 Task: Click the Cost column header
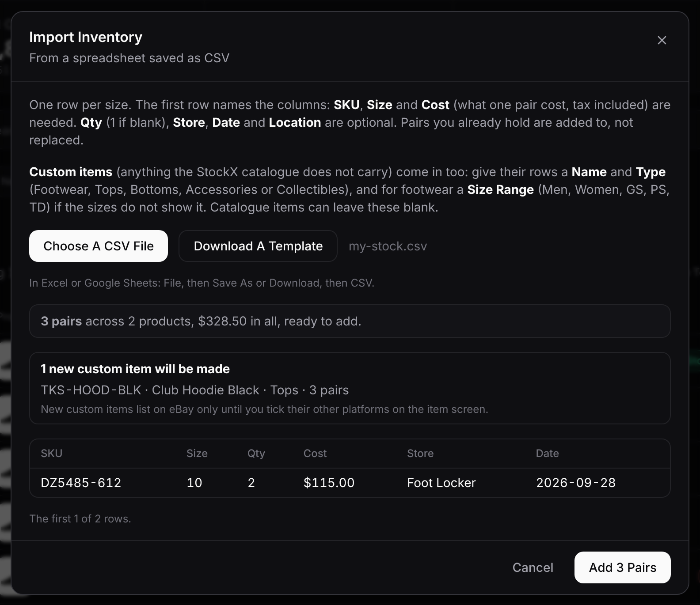(315, 454)
